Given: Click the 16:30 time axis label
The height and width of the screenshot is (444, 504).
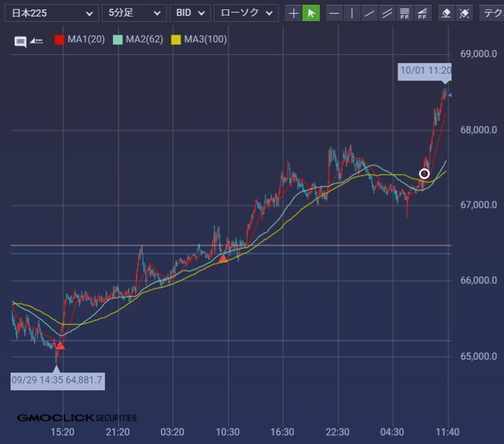Looking at the screenshot, I should point(282,432).
